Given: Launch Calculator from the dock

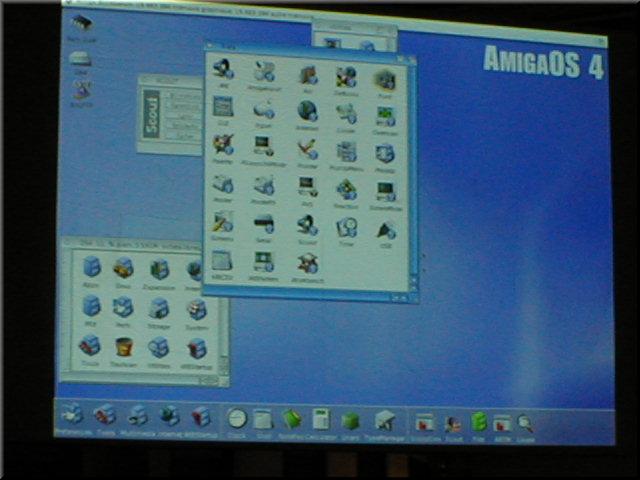Looking at the screenshot, I should [x=321, y=420].
